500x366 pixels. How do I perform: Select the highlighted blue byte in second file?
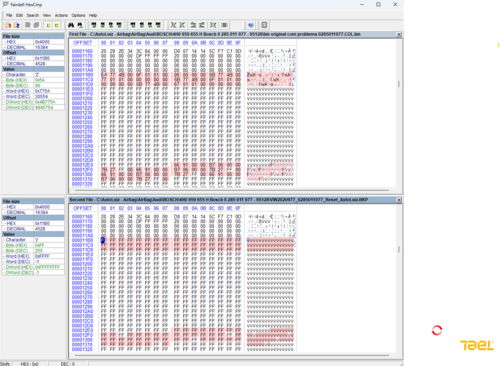coord(103,240)
